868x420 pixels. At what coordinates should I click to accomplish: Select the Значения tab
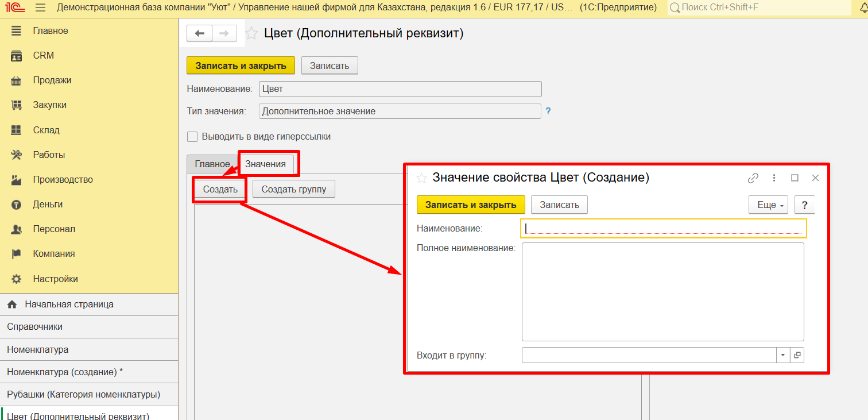coord(265,164)
